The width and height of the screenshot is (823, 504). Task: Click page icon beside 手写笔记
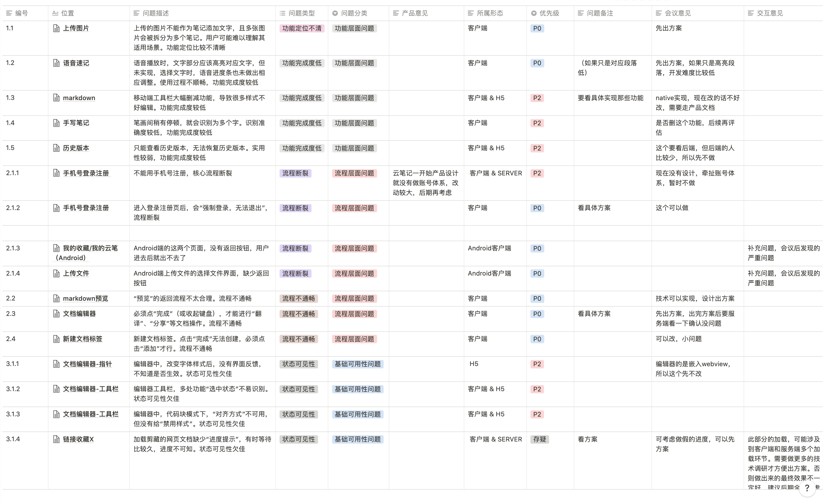56,123
